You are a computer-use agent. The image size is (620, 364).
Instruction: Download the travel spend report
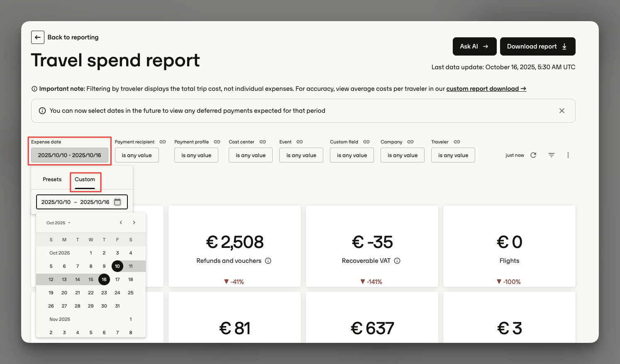coord(537,46)
